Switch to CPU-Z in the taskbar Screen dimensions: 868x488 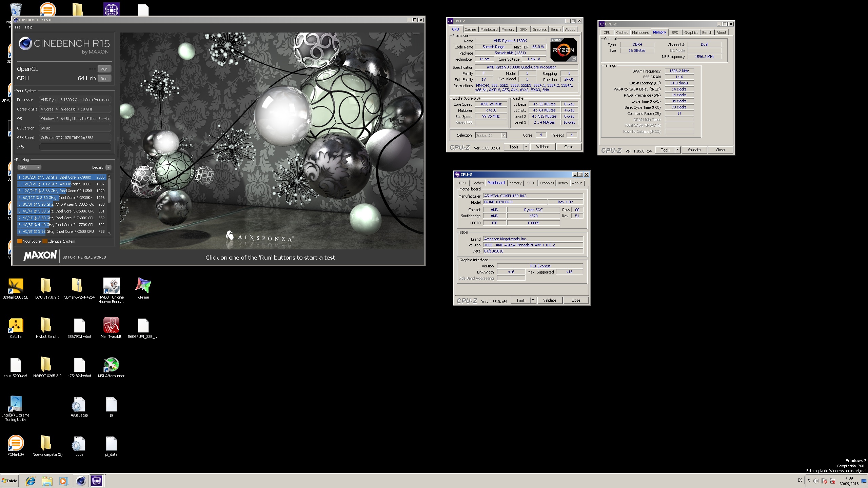click(x=97, y=481)
